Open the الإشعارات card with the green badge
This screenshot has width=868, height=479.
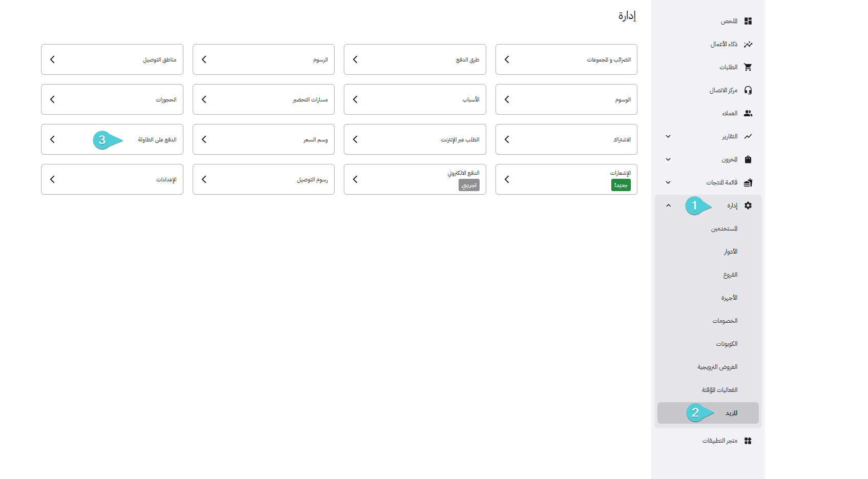pyautogui.click(x=566, y=179)
